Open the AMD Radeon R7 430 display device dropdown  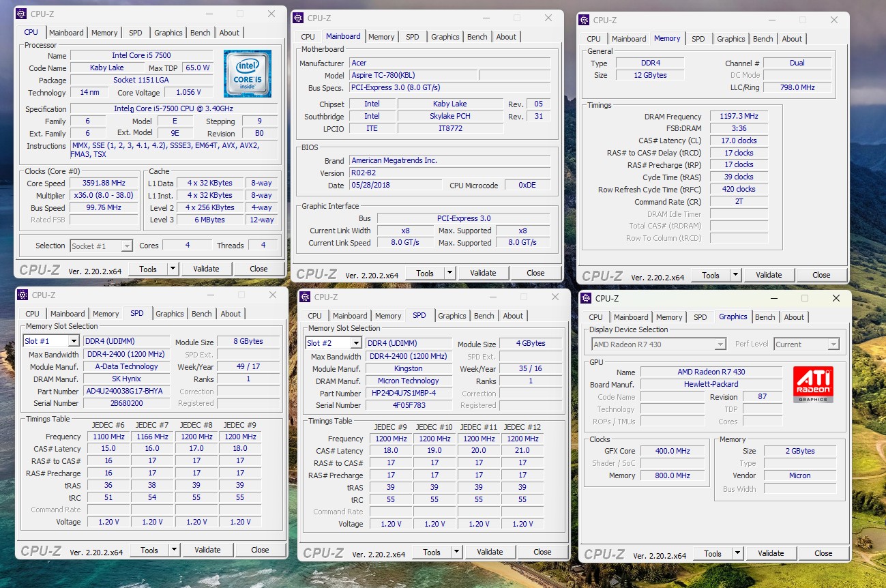pyautogui.click(x=720, y=344)
